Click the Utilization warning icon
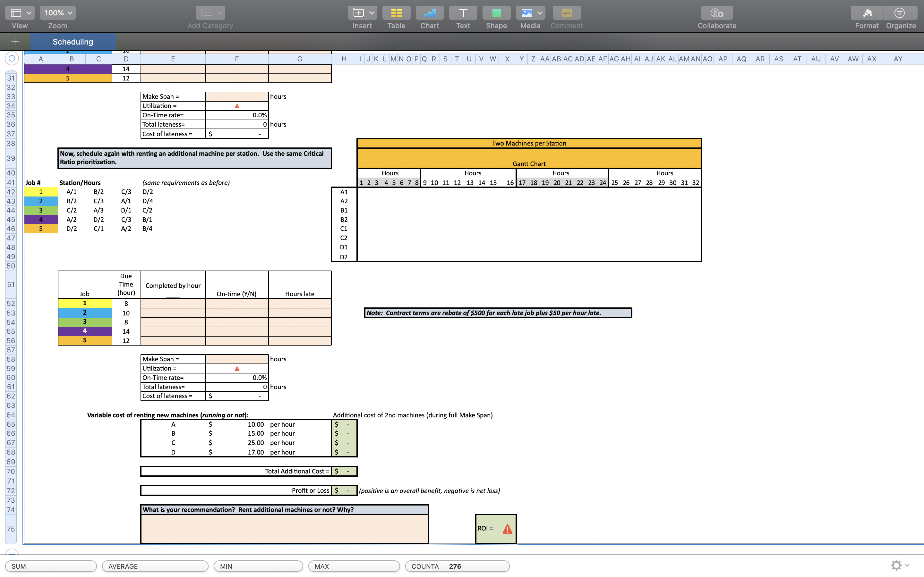 [237, 106]
